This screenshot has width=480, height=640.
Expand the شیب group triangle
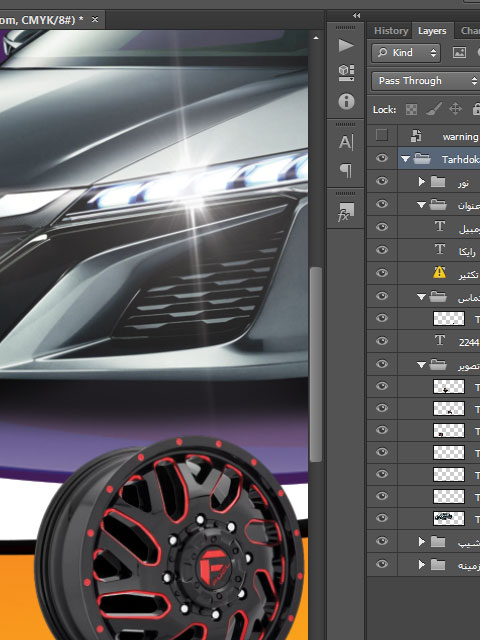tap(422, 542)
